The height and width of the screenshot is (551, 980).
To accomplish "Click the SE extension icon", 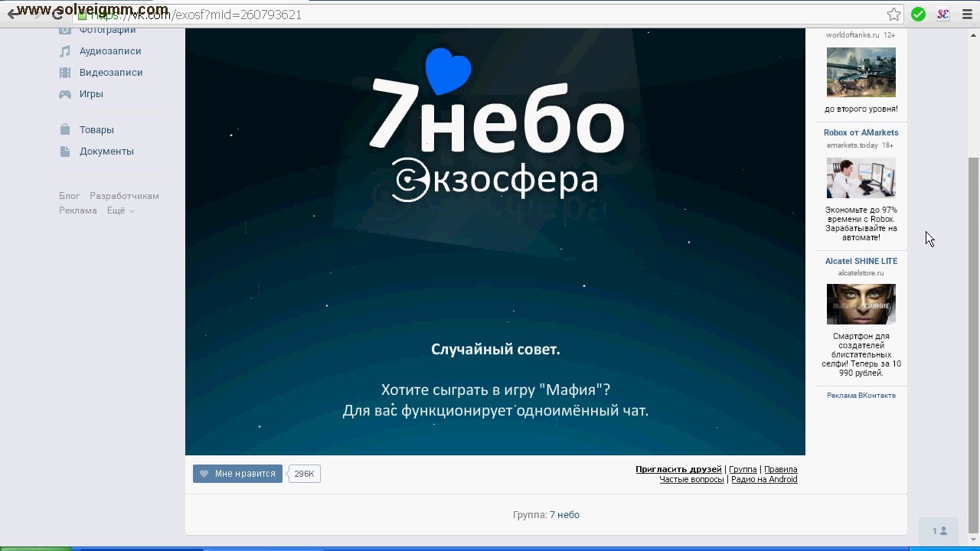I will (943, 15).
